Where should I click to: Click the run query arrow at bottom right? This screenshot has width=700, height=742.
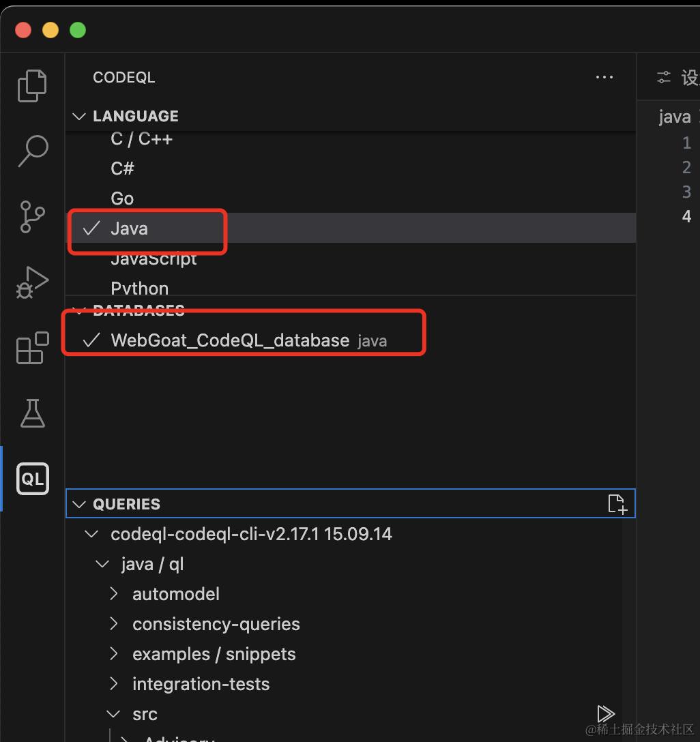[605, 713]
